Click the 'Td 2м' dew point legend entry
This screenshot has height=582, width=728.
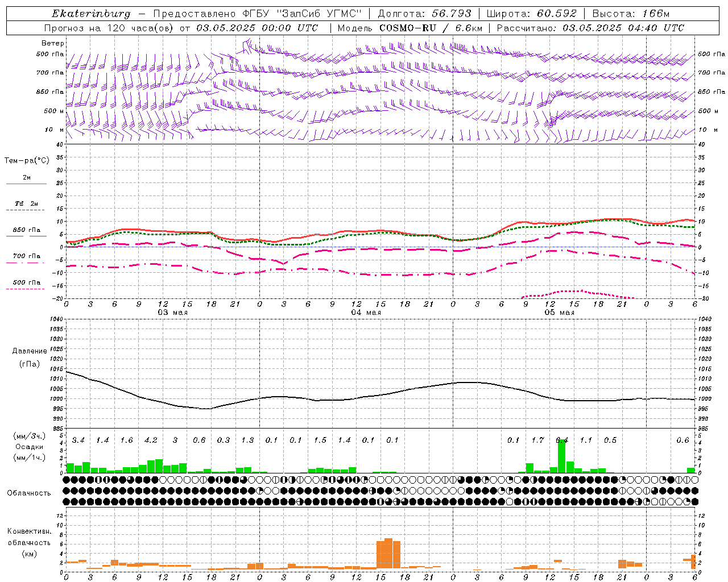coord(27,203)
